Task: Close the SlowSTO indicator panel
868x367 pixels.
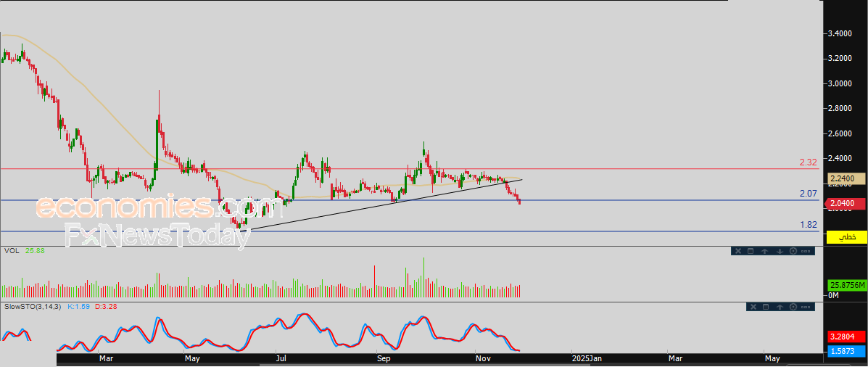Action: pos(753,307)
